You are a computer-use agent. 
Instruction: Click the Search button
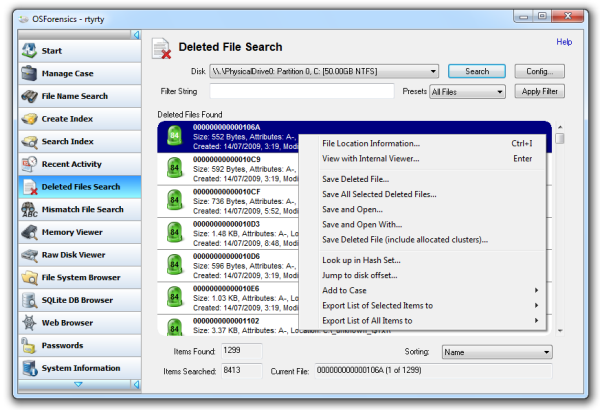point(477,71)
